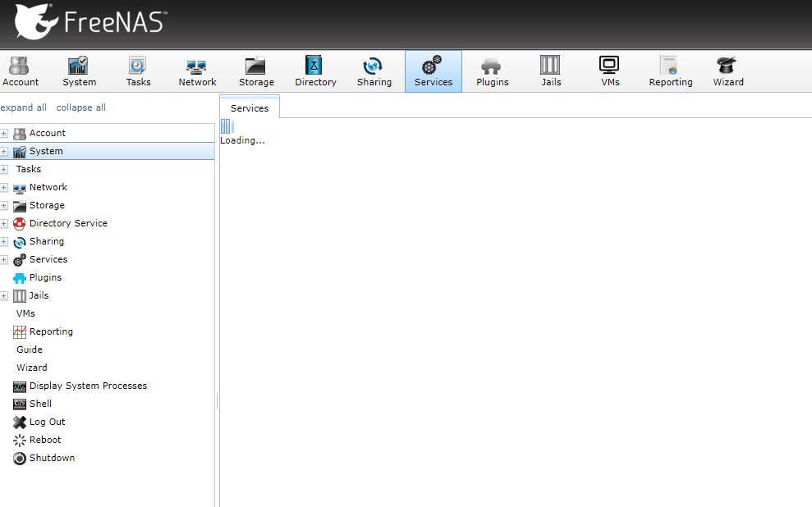This screenshot has height=507, width=812.
Task: Expand the Jails tree node
Action: (3, 296)
